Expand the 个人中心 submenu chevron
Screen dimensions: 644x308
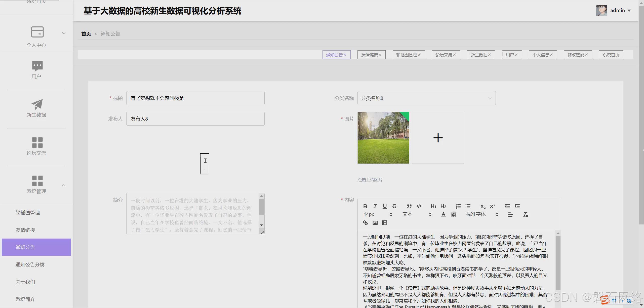[64, 33]
